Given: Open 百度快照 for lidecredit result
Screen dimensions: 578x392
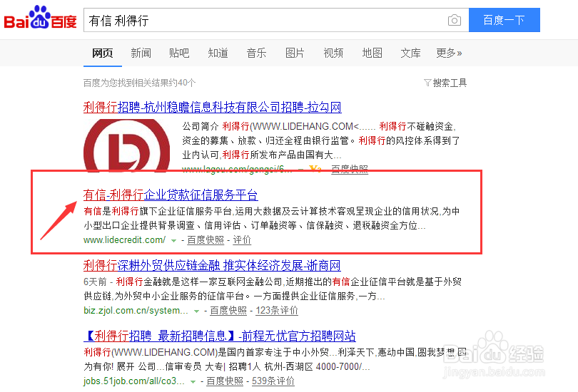Looking at the screenshot, I should (x=206, y=240).
